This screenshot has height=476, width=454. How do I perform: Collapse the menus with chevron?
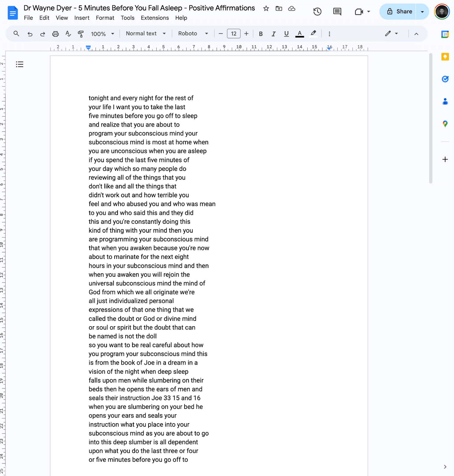coord(416,34)
